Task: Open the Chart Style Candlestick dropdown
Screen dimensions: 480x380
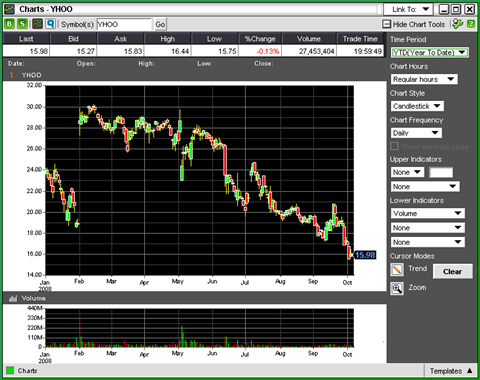Action: click(417, 106)
